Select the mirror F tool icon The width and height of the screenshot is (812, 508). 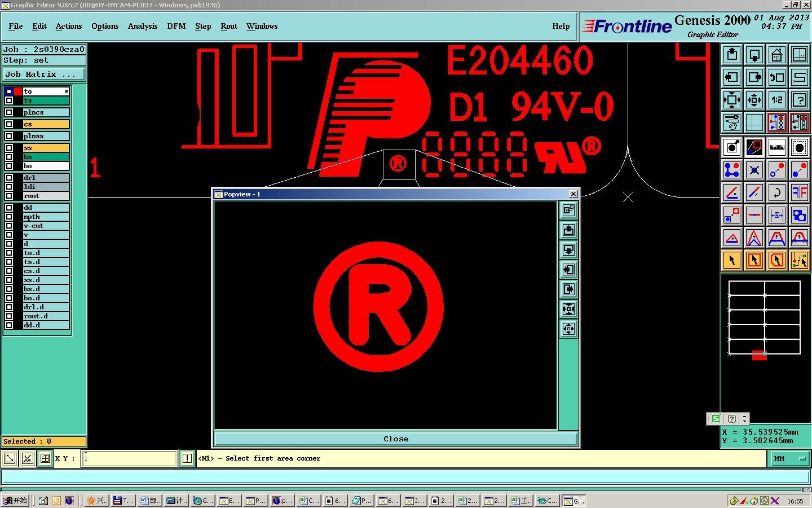[800, 192]
